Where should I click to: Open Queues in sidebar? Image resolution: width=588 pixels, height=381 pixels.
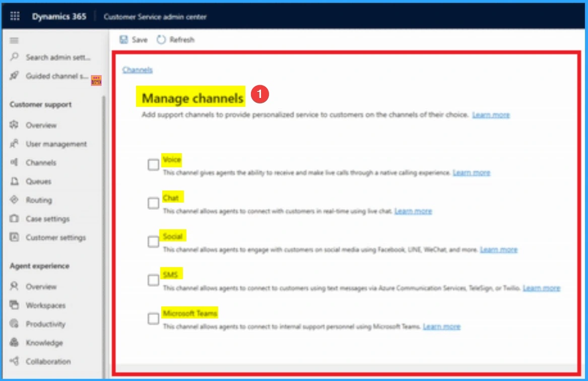coord(39,181)
